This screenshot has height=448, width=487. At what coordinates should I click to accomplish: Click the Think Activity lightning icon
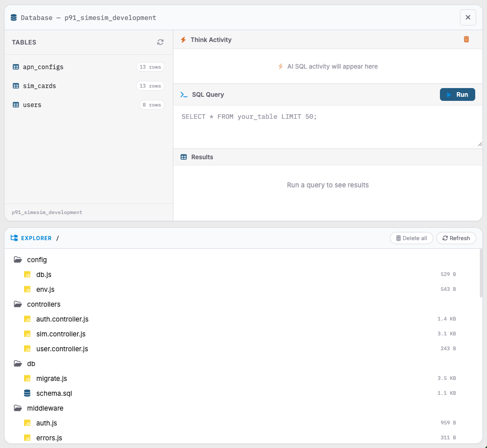[183, 40]
